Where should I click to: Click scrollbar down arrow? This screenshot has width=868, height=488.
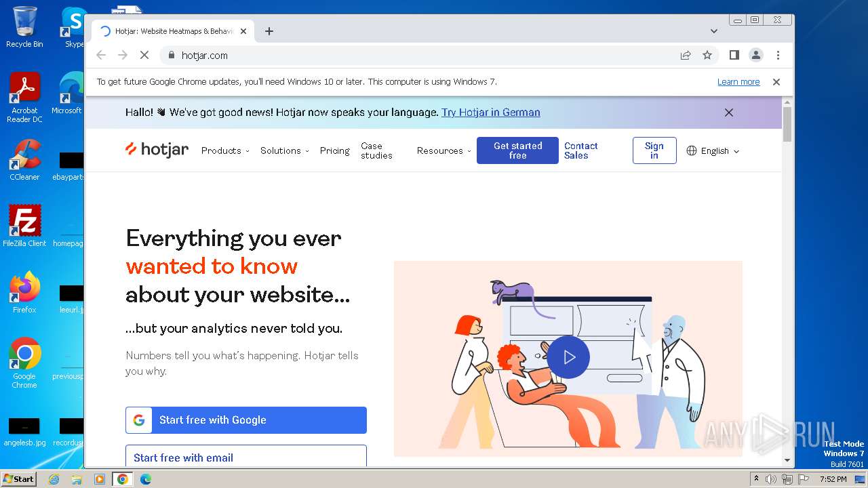[787, 461]
